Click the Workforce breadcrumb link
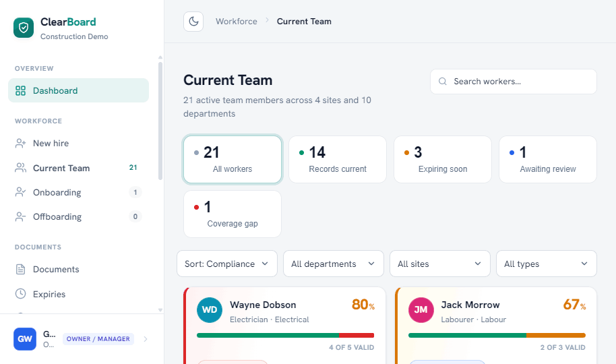 pos(237,21)
